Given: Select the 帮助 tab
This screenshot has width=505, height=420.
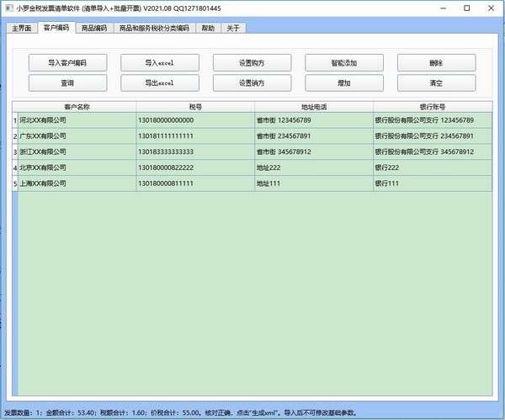Looking at the screenshot, I should (x=208, y=28).
